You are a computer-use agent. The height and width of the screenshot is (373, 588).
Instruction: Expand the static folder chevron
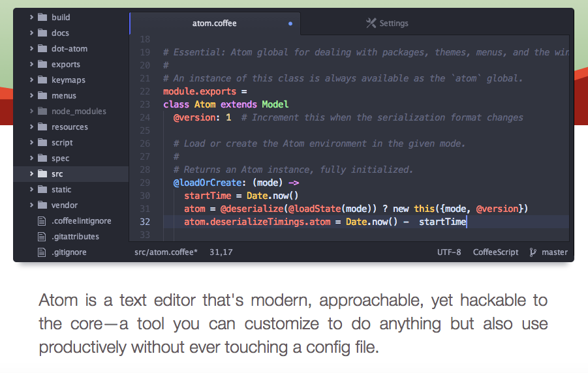pos(31,189)
